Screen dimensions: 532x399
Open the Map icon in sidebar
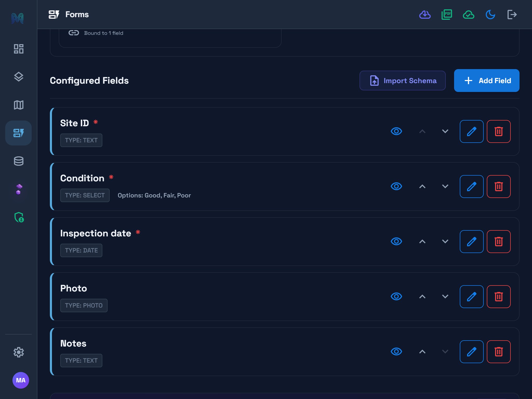pos(18,105)
